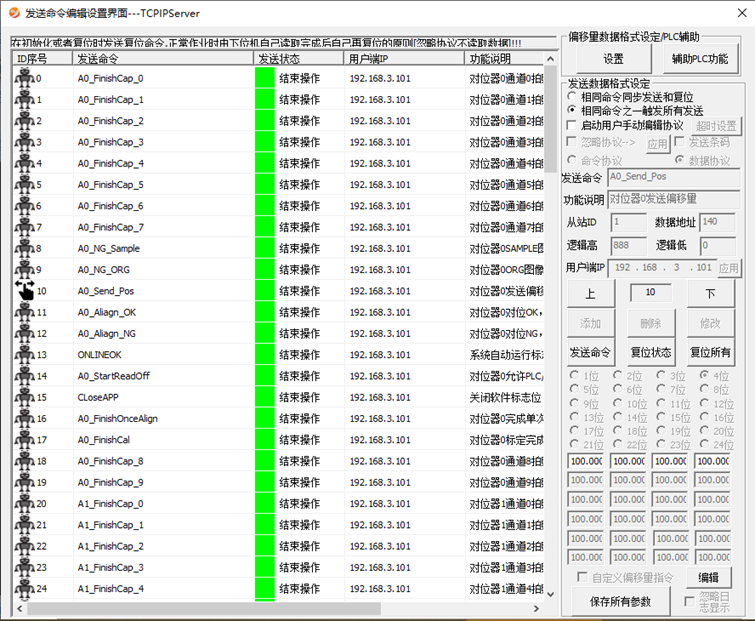The width and height of the screenshot is (755, 621).
Task: Click the 保存所有参数 button
Action: (x=620, y=601)
